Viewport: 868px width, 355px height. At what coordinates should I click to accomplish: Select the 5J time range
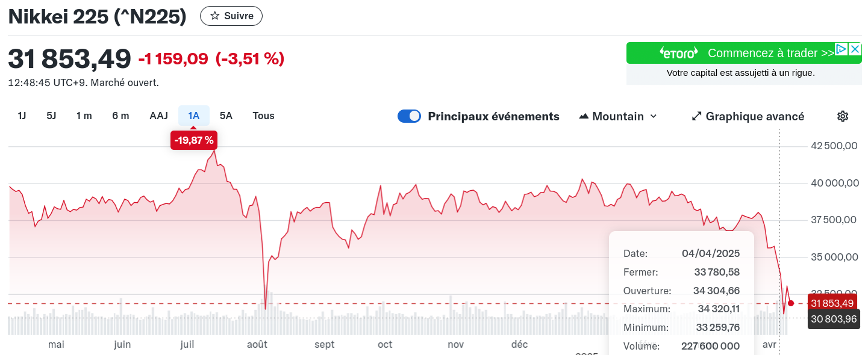coord(51,116)
